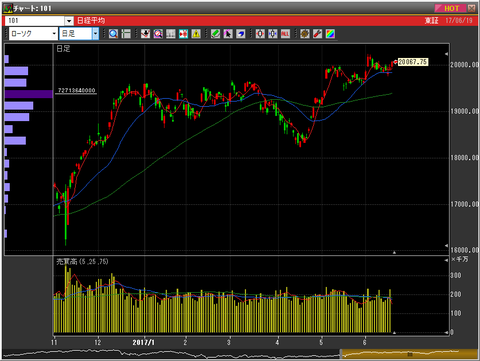
Task: Select the green pencil drawing tool
Action: 215,34
